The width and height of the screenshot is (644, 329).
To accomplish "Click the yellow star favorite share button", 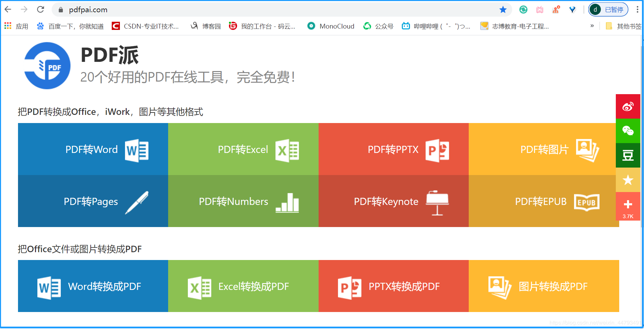I will (x=628, y=180).
